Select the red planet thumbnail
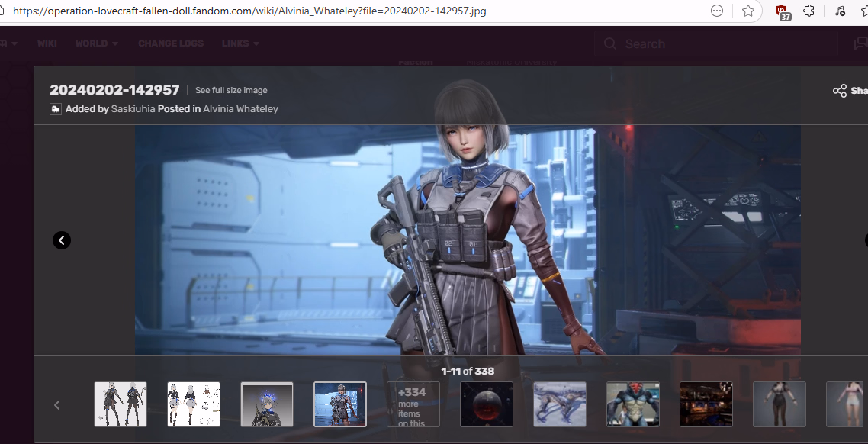Viewport: 868px width, 444px height. point(487,404)
